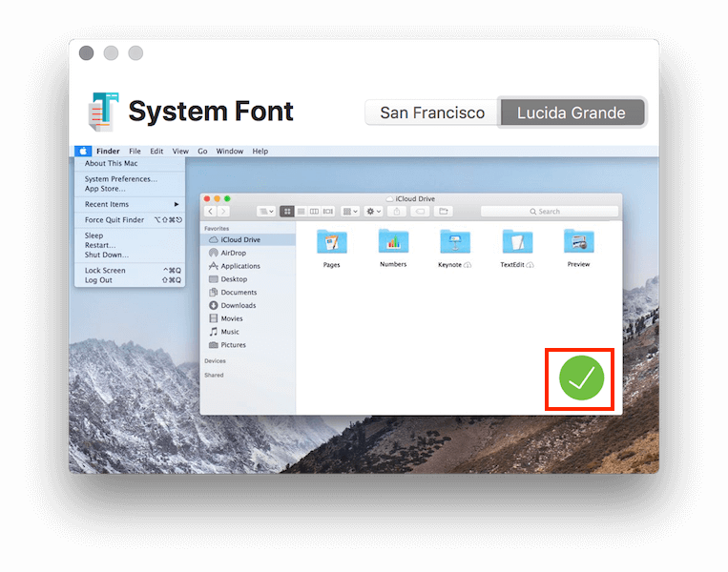The image size is (728, 572).
Task: Click the cloud download icon beside TextEdit
Action: coord(530,265)
